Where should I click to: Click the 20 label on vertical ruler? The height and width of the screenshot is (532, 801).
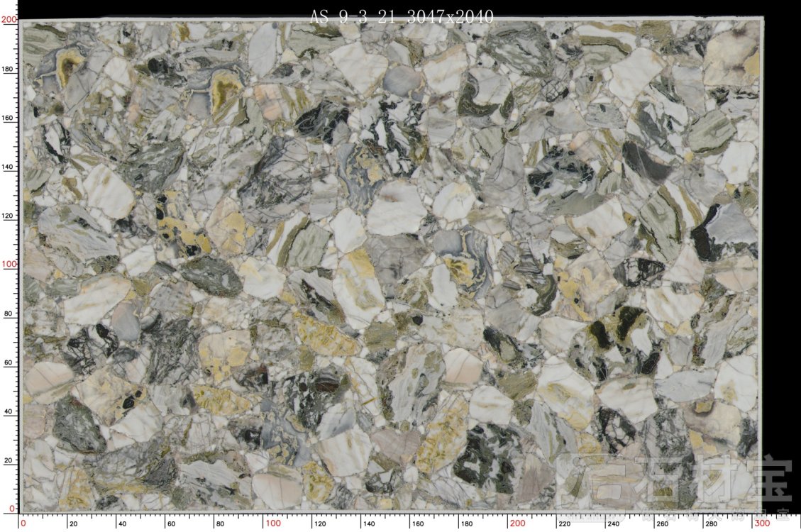9,460
